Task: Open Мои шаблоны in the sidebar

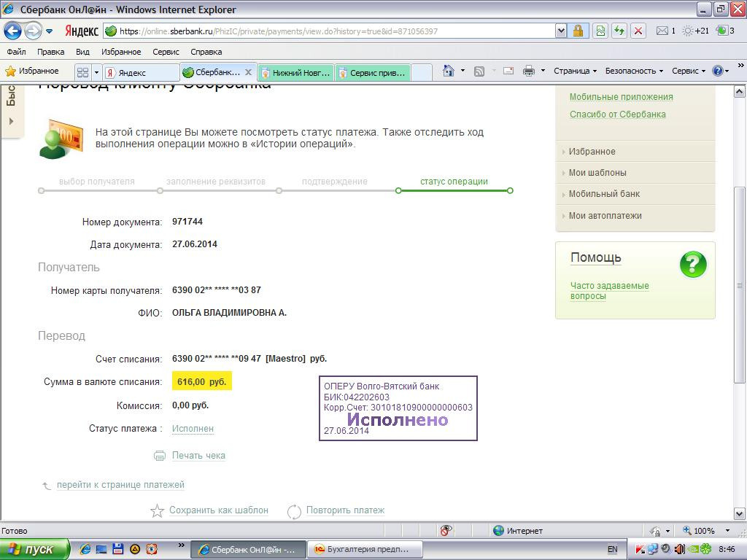Action: [597, 173]
